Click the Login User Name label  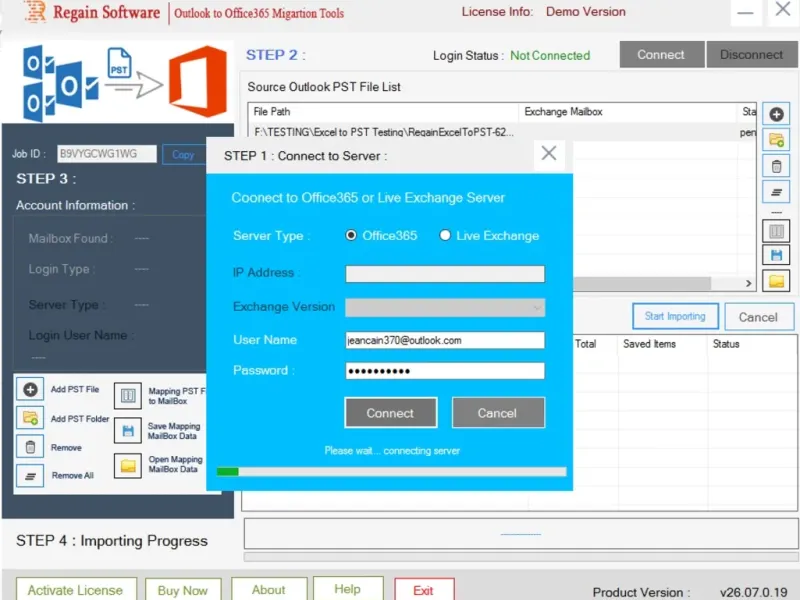pos(81,335)
